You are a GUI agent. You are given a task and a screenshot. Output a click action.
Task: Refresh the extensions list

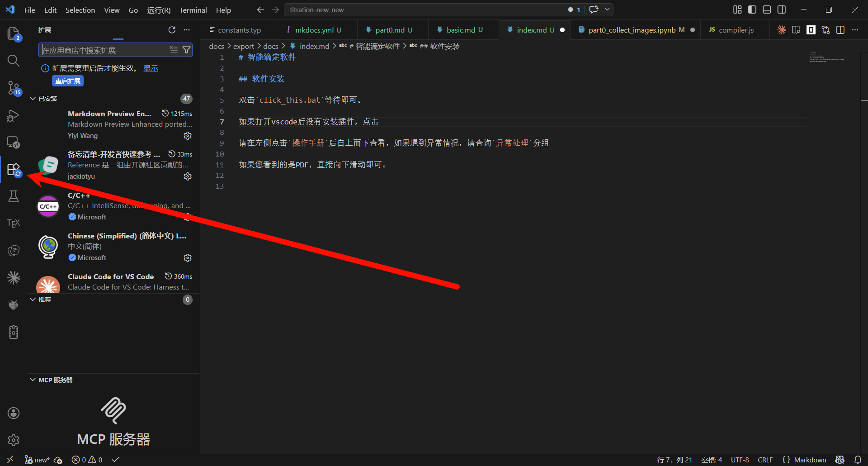[172, 30]
